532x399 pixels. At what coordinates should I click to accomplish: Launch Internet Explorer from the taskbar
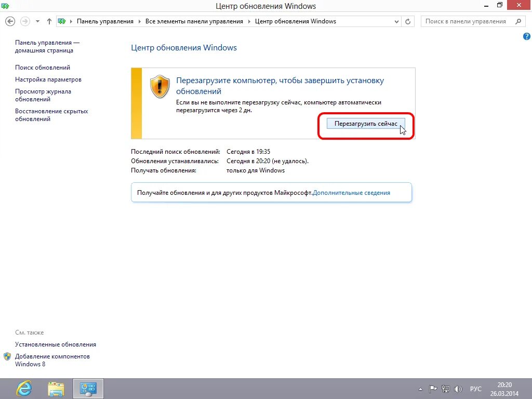pos(24,389)
